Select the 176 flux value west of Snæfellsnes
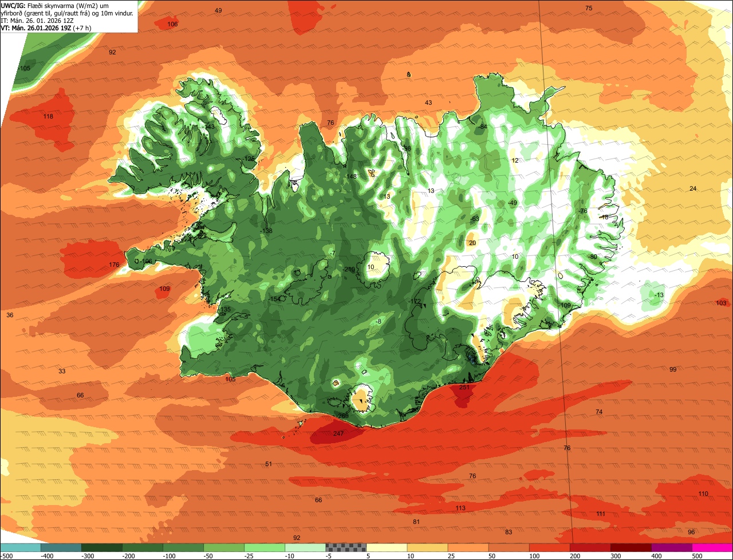Image resolution: width=733 pixels, height=560 pixels. tap(114, 265)
